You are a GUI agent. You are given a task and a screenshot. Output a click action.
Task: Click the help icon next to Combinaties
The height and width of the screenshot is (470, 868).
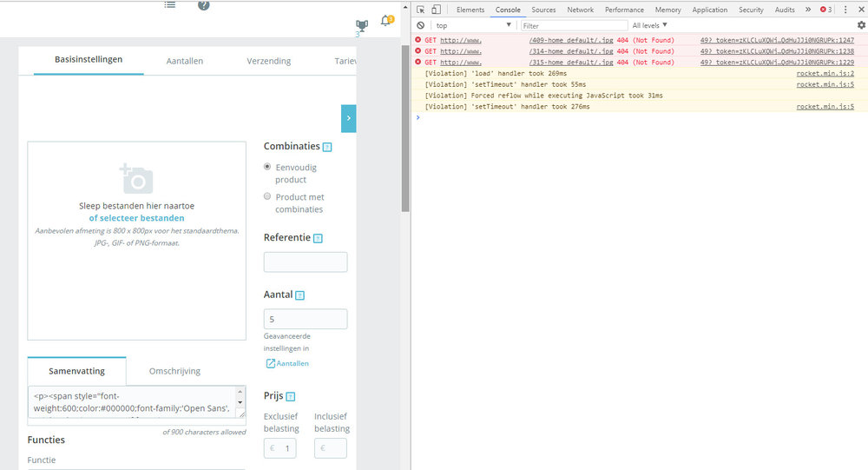327,147
